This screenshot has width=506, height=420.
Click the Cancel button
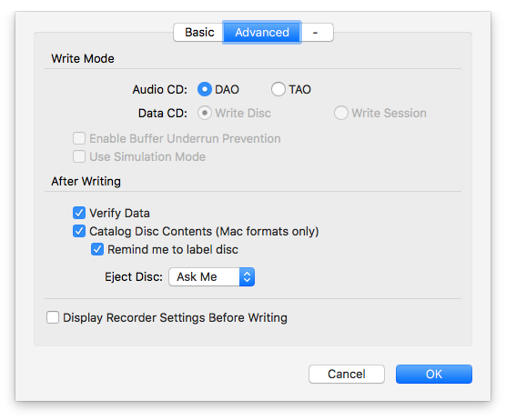347,375
